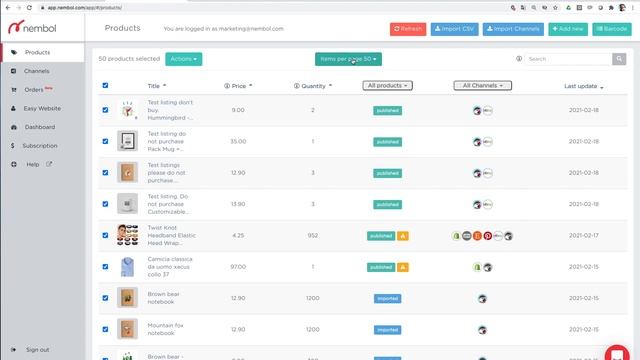
Task: Click the browser bookmark star icon
Action: click(555, 7)
